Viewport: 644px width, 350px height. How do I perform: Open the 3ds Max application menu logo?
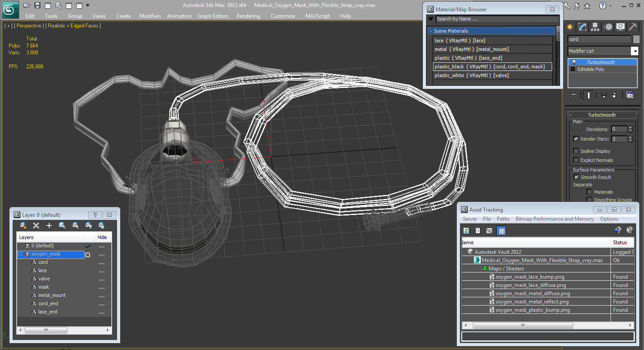tap(10, 9)
